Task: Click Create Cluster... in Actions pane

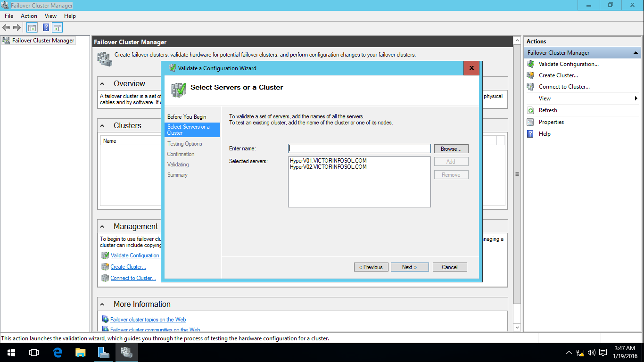Action: pyautogui.click(x=558, y=75)
